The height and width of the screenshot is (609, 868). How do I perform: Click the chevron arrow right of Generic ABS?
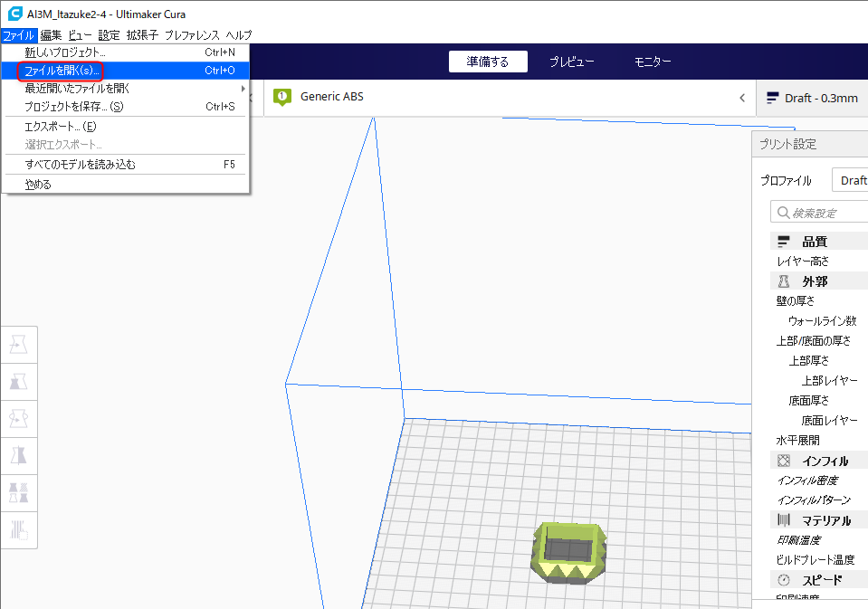[x=742, y=98]
